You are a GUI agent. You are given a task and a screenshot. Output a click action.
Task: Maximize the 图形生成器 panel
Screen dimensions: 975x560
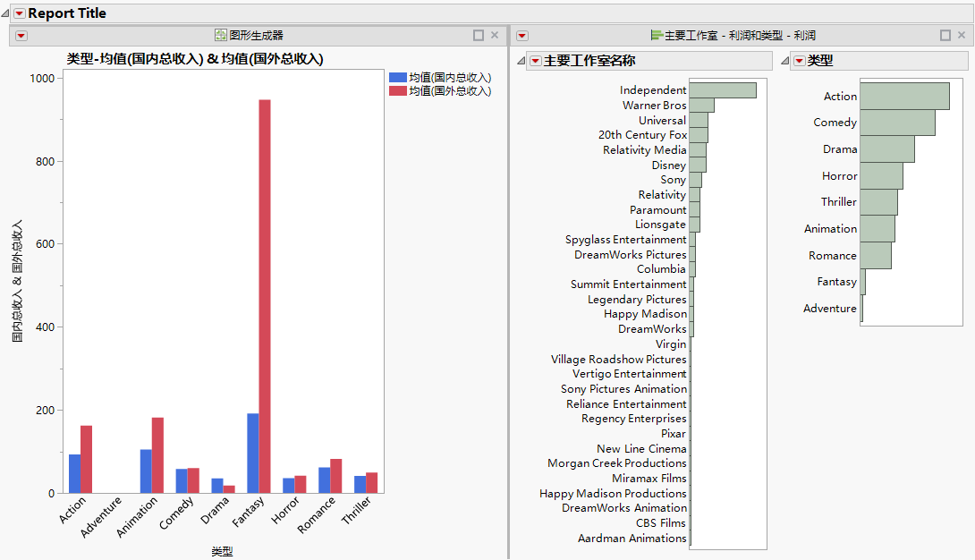pyautogui.click(x=479, y=36)
